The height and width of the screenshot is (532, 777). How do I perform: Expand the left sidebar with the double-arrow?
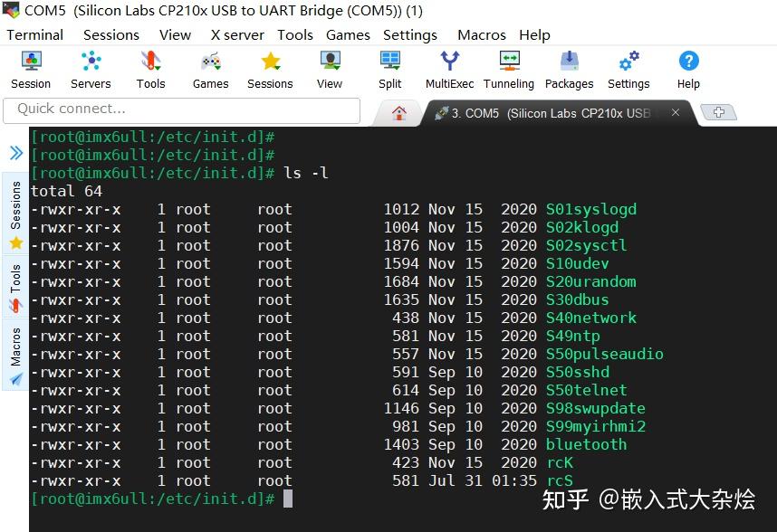(12, 152)
